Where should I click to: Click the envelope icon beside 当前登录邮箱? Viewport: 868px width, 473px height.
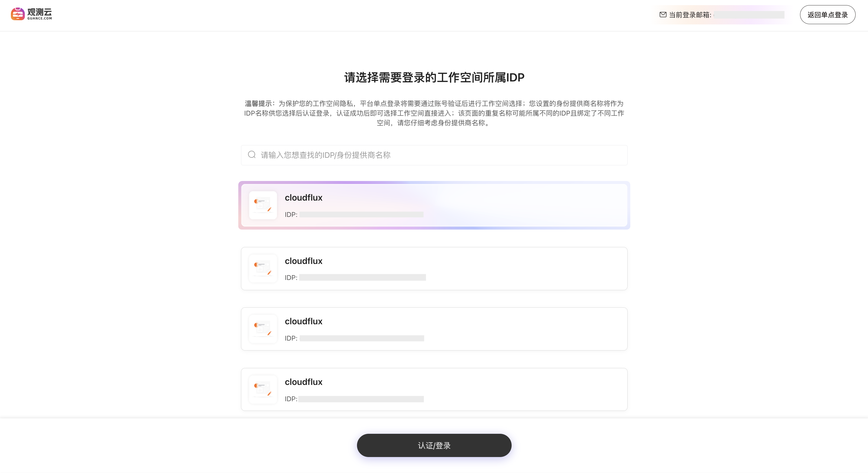663,14
